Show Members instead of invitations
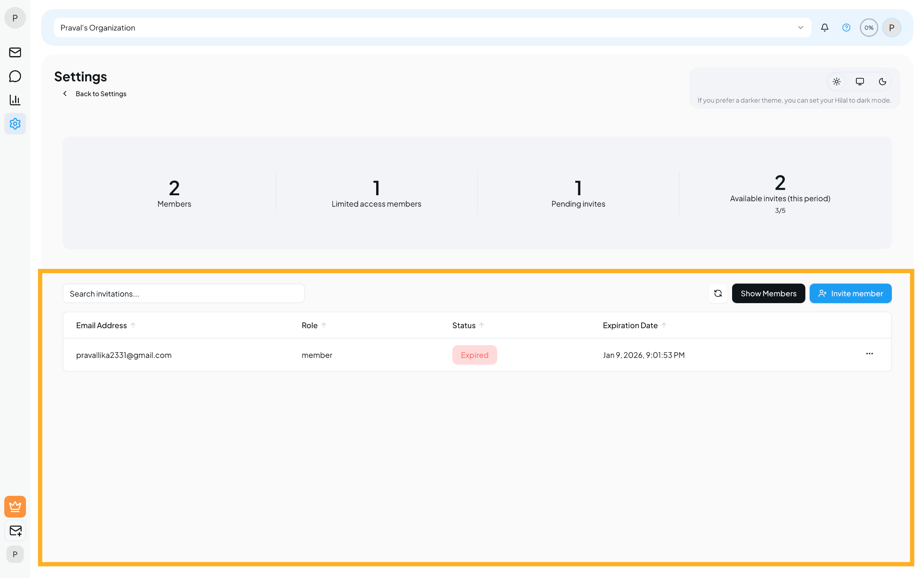Image resolution: width=924 pixels, height=578 pixels. click(768, 293)
